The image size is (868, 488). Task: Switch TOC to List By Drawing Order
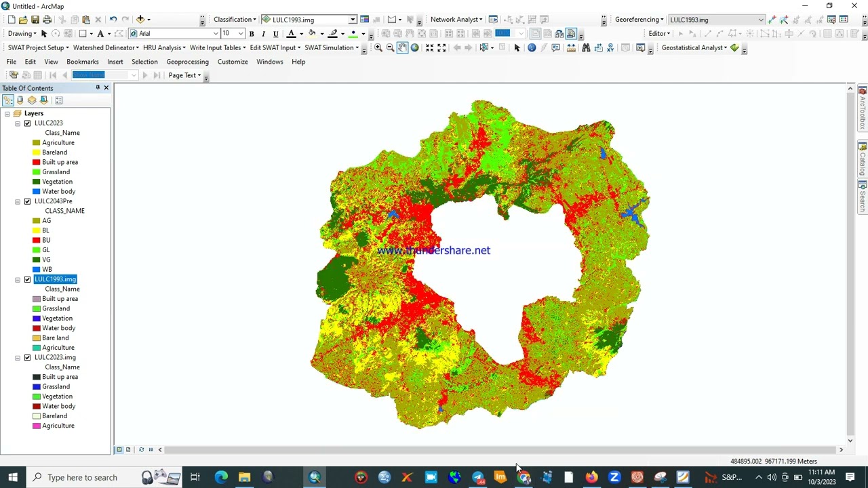[7, 100]
